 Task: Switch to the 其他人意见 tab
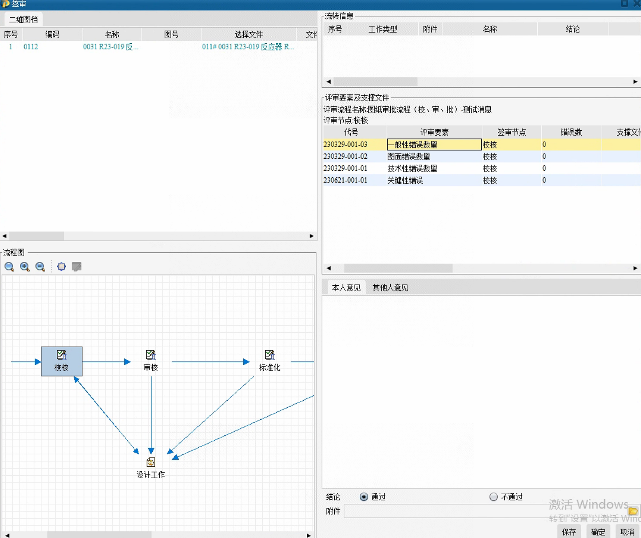[x=390, y=287]
